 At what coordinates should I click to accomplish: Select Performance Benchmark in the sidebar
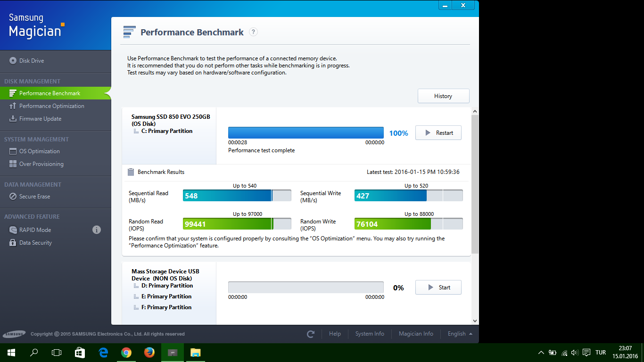coord(55,93)
